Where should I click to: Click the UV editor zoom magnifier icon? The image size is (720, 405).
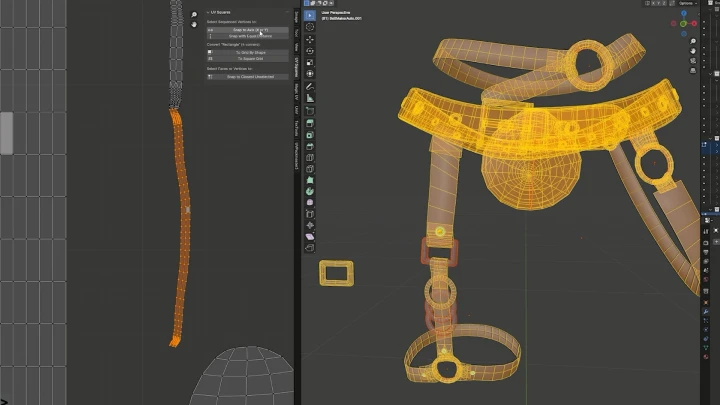[x=194, y=16]
